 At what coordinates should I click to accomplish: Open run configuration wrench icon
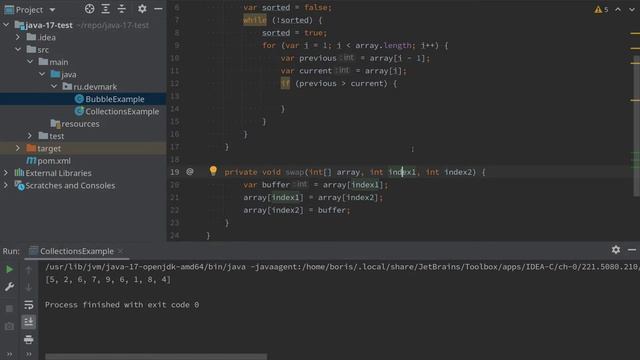click(9, 287)
